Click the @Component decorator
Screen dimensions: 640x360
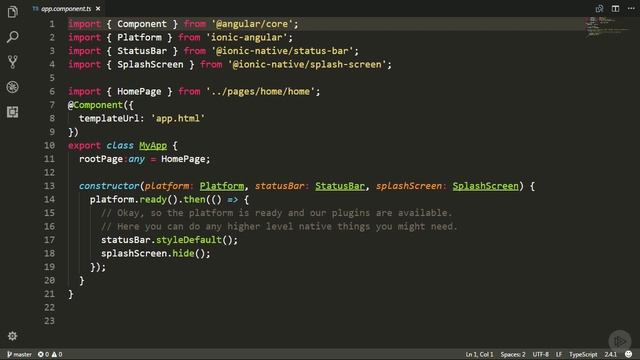click(96, 105)
